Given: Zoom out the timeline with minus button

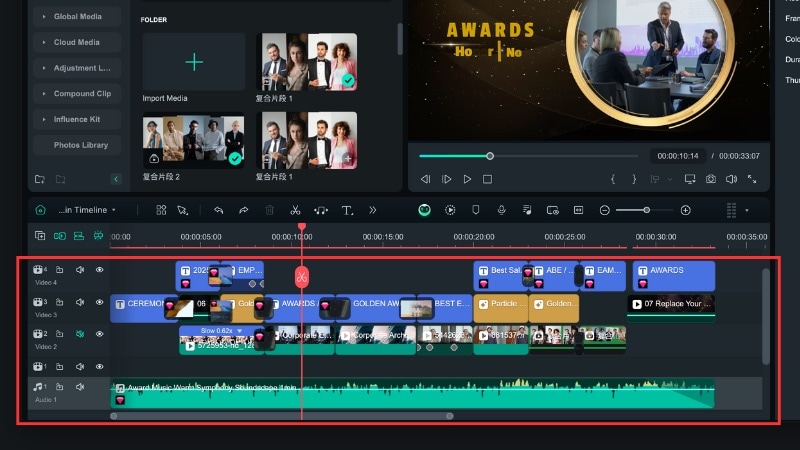Looking at the screenshot, I should (x=605, y=210).
